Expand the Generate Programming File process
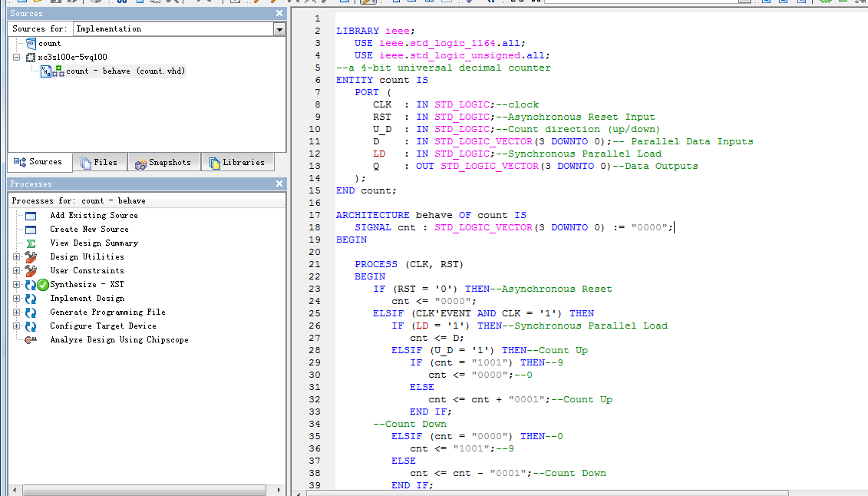 17,312
